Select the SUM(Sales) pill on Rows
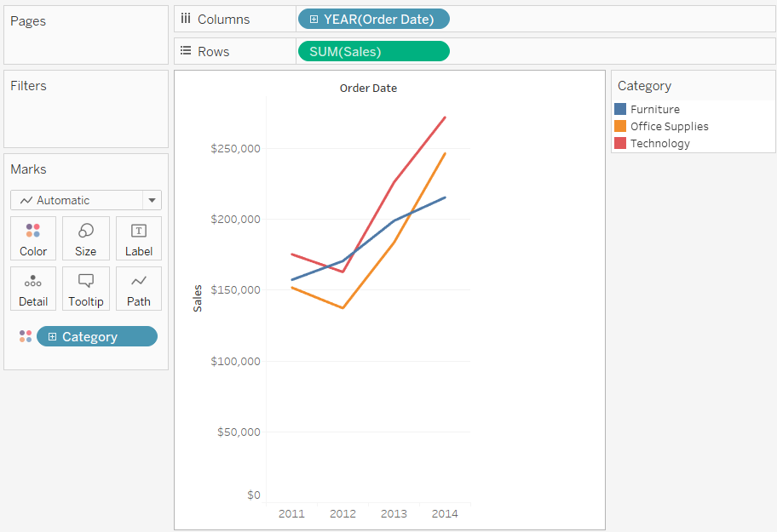Viewport: 777px width, 532px height. coord(373,51)
